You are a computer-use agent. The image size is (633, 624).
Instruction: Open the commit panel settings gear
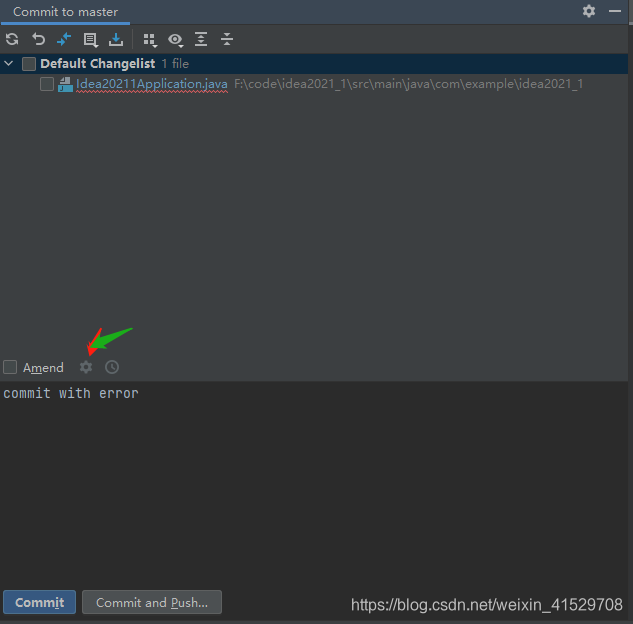point(589,11)
